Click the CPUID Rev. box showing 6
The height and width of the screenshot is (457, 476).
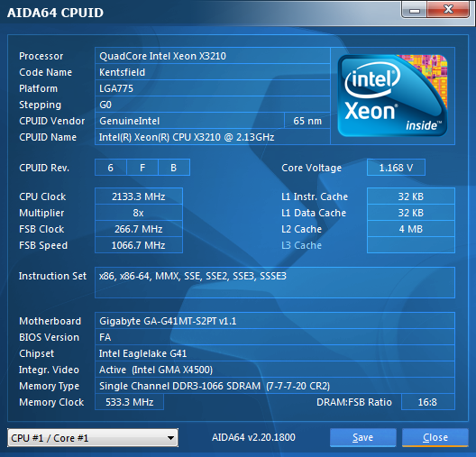[x=111, y=168]
